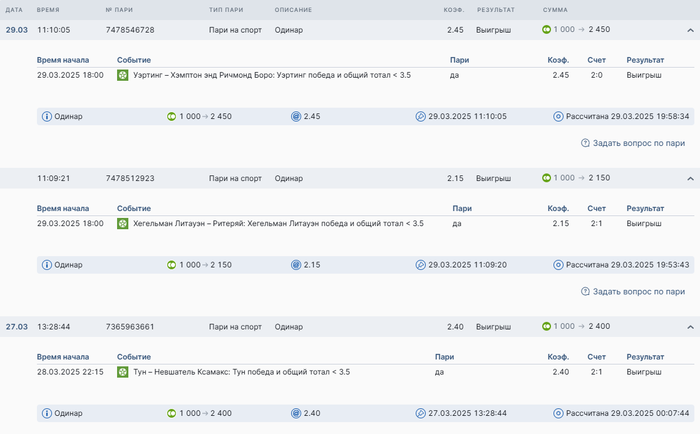The image size is (700, 434).
Task: Click the soccer icon next to Тун – Невшатель Ксамакс
Action: click(x=122, y=372)
